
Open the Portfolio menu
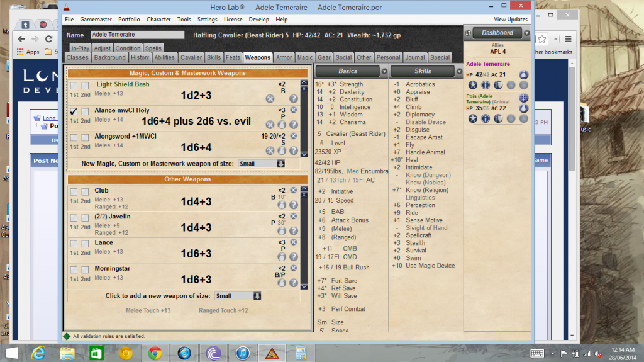(129, 20)
